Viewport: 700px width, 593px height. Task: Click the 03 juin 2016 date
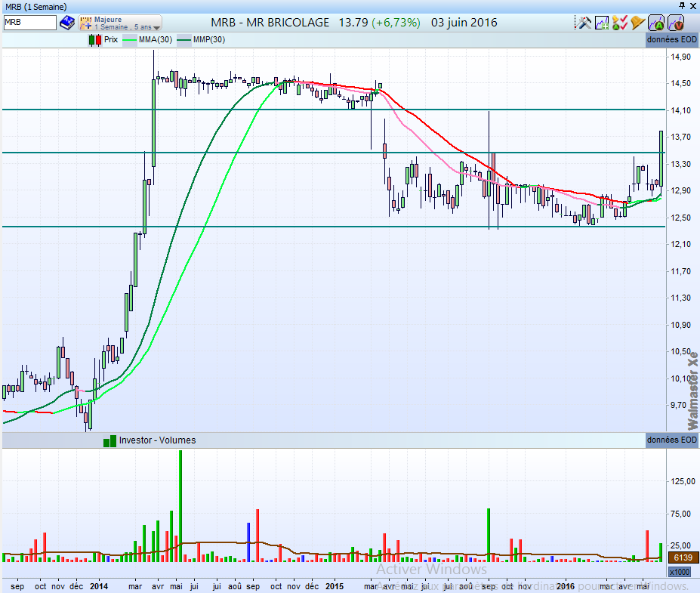tap(464, 23)
